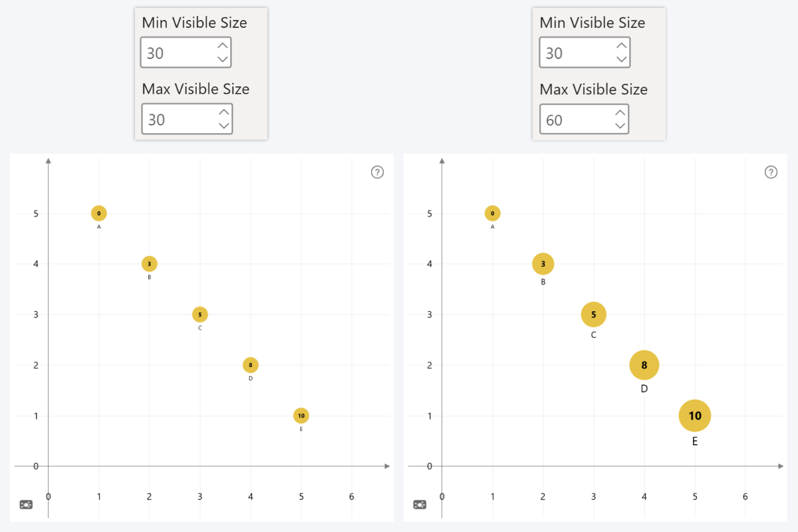This screenshot has height=532, width=798.
Task: Select bubble D with value 8 in right chart
Action: tap(644, 364)
